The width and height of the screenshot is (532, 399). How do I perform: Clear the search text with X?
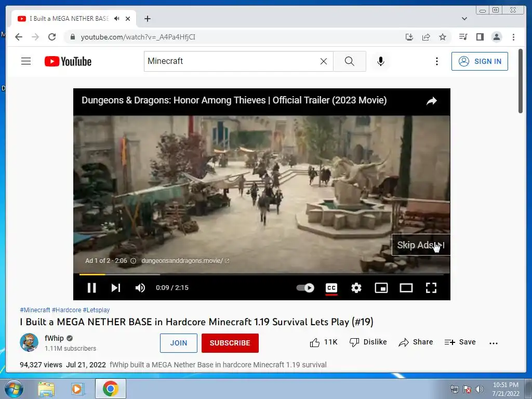click(x=324, y=61)
